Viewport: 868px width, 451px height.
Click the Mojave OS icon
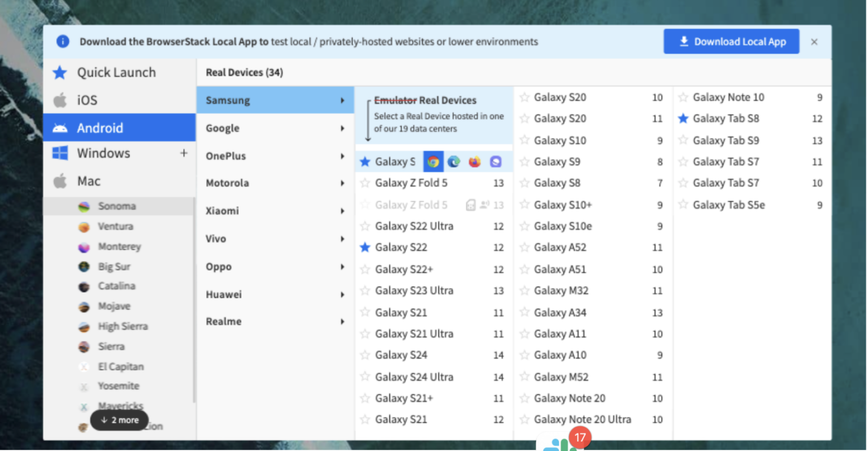point(84,307)
